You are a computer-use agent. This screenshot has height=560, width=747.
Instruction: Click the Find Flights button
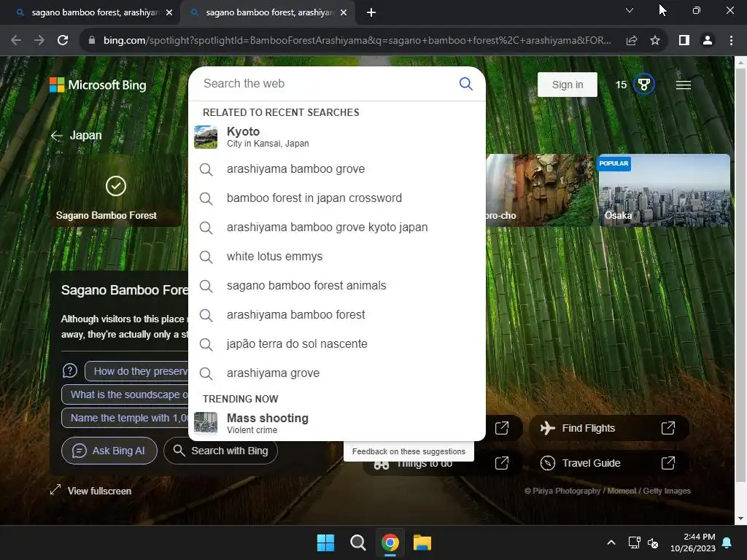click(x=609, y=427)
